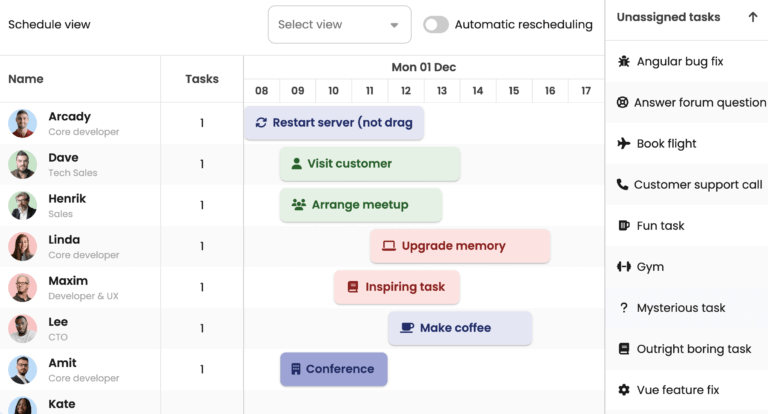This screenshot has width=768, height=414.
Task: Click the airplane icon beside Book flight
Action: (624, 144)
